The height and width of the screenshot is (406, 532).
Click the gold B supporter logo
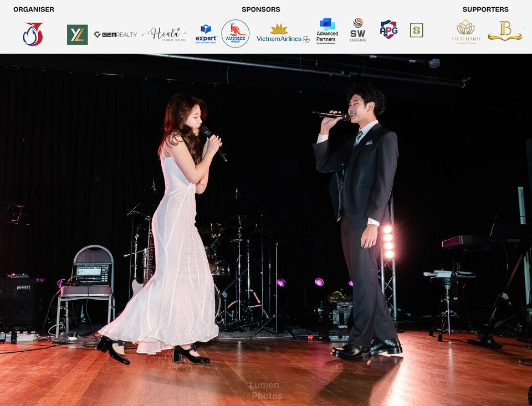click(x=505, y=31)
